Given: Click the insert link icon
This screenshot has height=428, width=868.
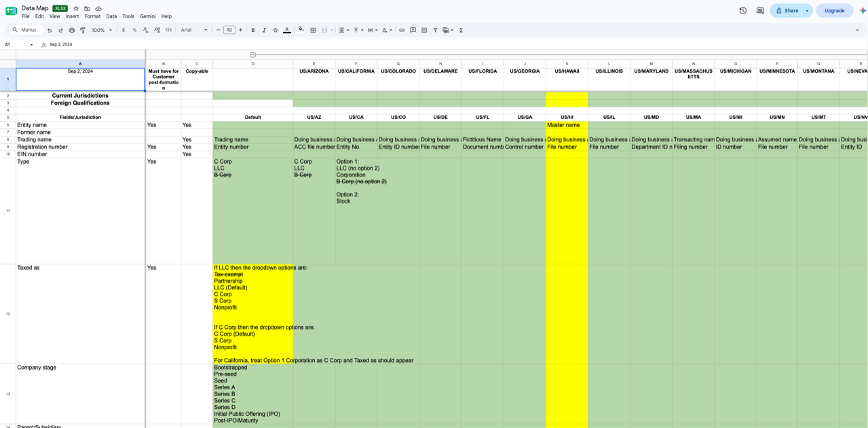Looking at the screenshot, I should (x=402, y=30).
